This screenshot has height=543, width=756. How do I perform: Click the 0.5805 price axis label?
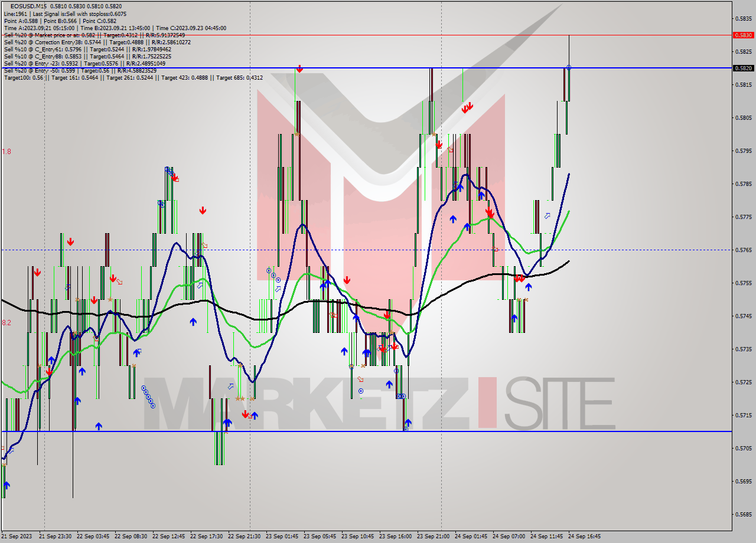743,117
